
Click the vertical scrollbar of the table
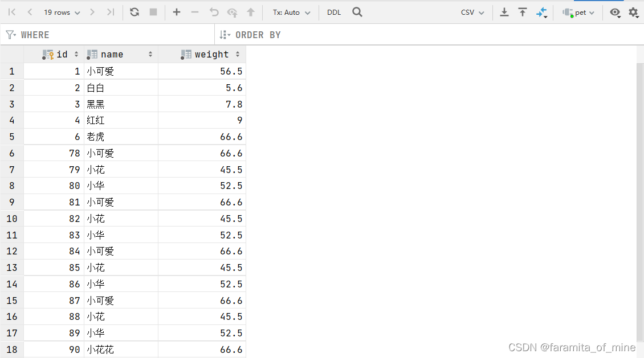pos(640,201)
